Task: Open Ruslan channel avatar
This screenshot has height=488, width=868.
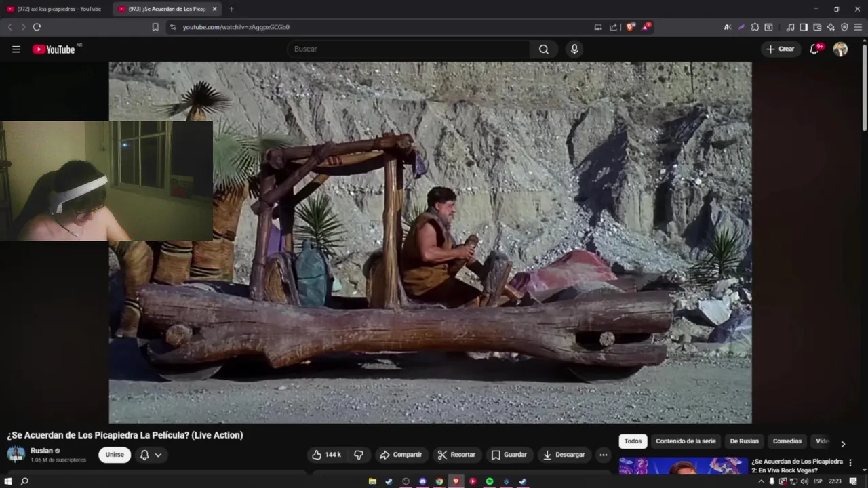Action: 16,454
